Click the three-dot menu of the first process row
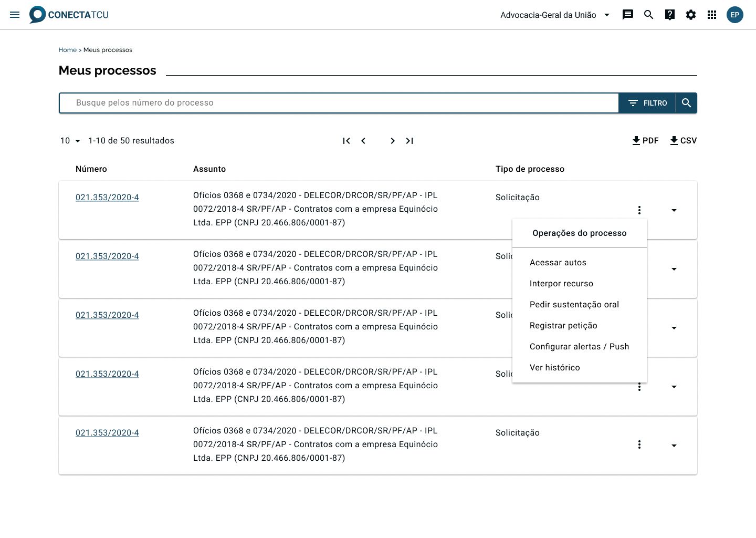 tap(639, 210)
